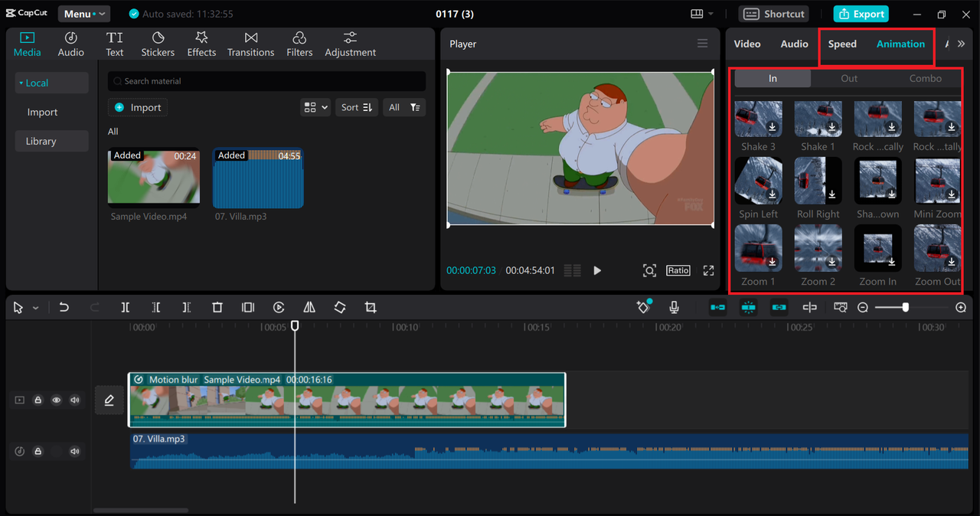Switch to the inspector Audio tab
Viewport: 980px width, 516px height.
(794, 44)
